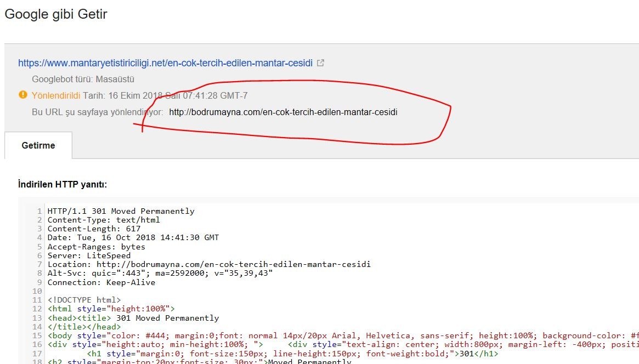Click the Alt-Svc: quic header line
Screen dimensions: 639x364
(x=160, y=273)
